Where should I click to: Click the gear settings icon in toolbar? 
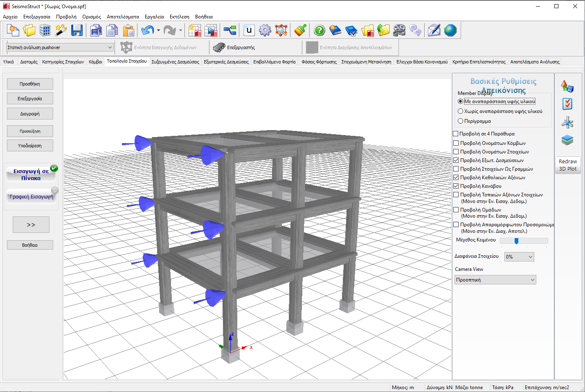[265, 31]
